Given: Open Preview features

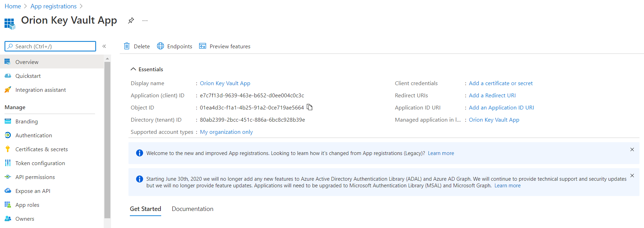Looking at the screenshot, I should 230,46.
